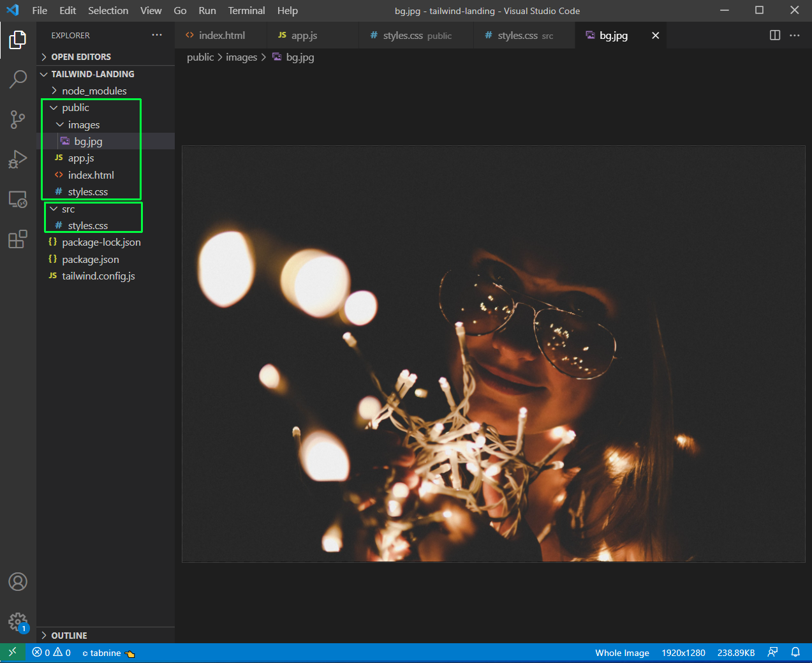Open the Run and Debug view
Image resolution: width=812 pixels, height=663 pixels.
pos(18,160)
